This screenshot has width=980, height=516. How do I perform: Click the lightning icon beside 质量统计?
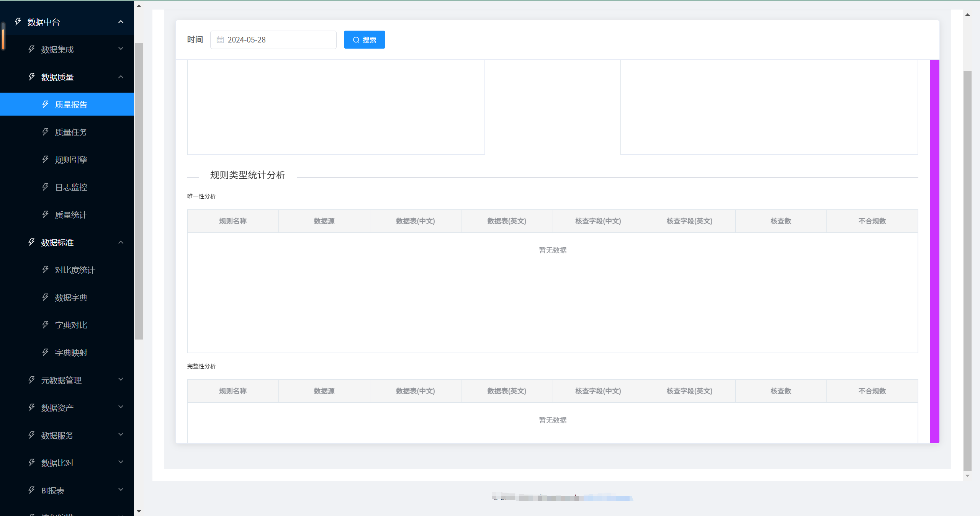tap(45, 214)
